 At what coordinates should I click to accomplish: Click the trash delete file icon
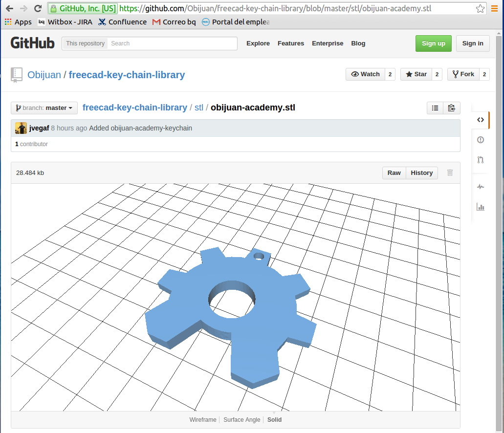tap(450, 173)
